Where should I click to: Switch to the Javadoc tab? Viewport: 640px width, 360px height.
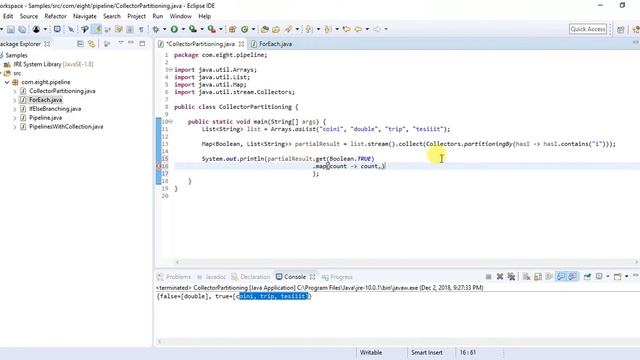tap(211, 277)
